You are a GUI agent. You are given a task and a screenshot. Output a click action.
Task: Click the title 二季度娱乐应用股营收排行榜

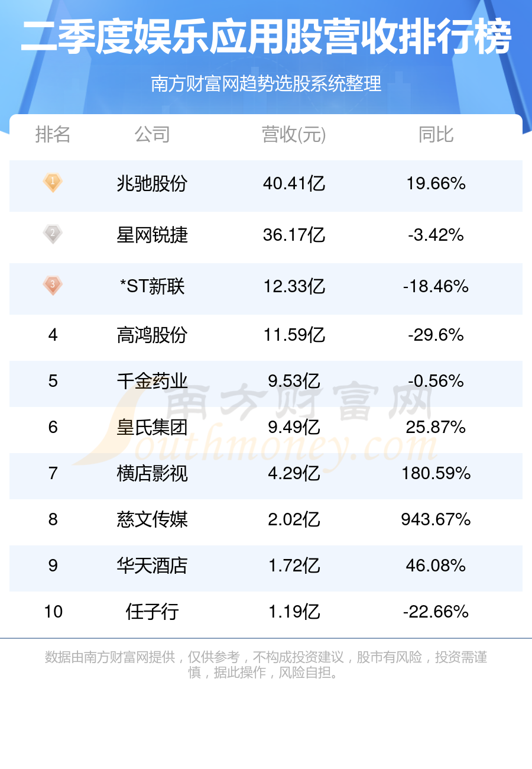click(x=266, y=38)
